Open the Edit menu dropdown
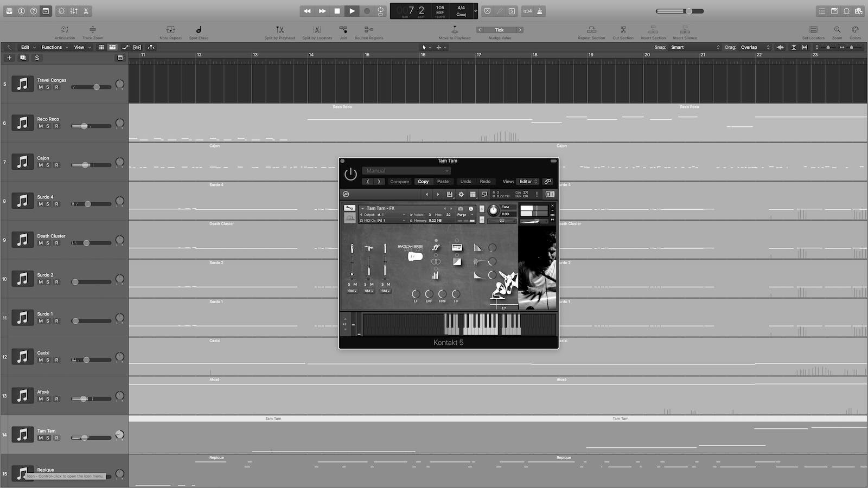 pyautogui.click(x=28, y=47)
